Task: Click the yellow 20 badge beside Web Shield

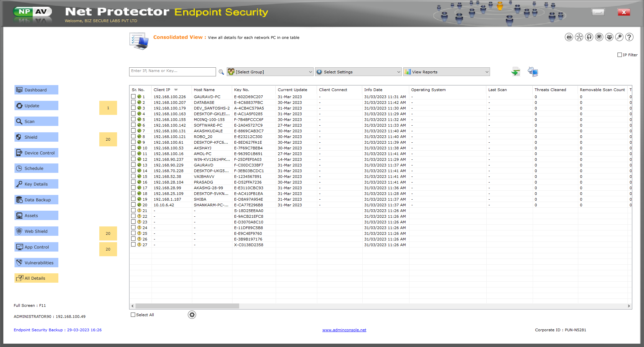Action: click(108, 233)
